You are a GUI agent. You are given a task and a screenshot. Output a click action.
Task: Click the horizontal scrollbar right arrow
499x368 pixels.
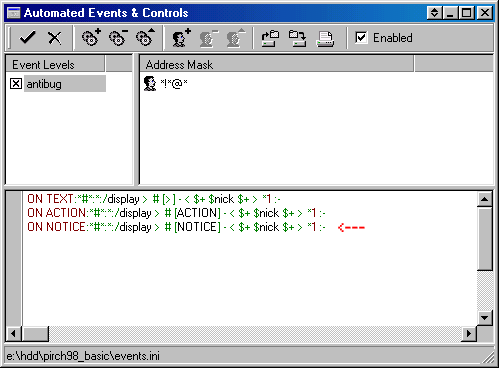pos(469,333)
